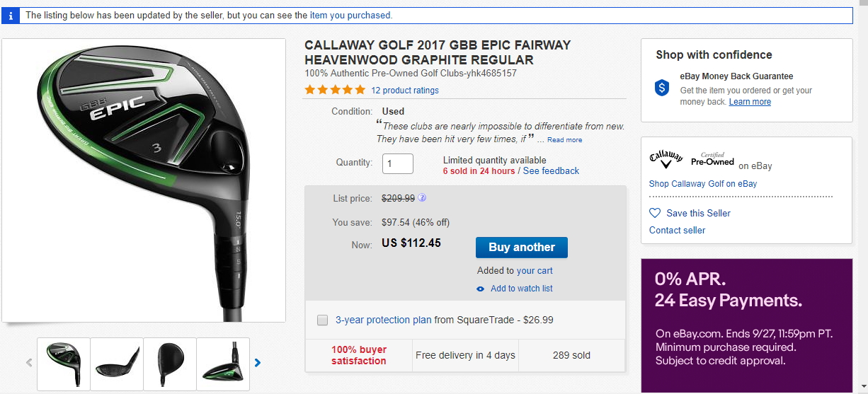Screen dimensions: 868x394
Task: Open the Shop Callaway Golf on eBay link
Action: click(x=703, y=184)
